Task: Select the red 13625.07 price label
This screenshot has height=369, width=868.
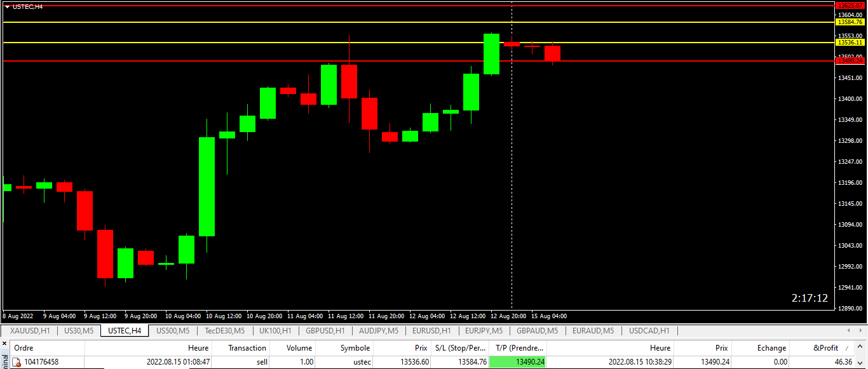Action: click(850, 5)
